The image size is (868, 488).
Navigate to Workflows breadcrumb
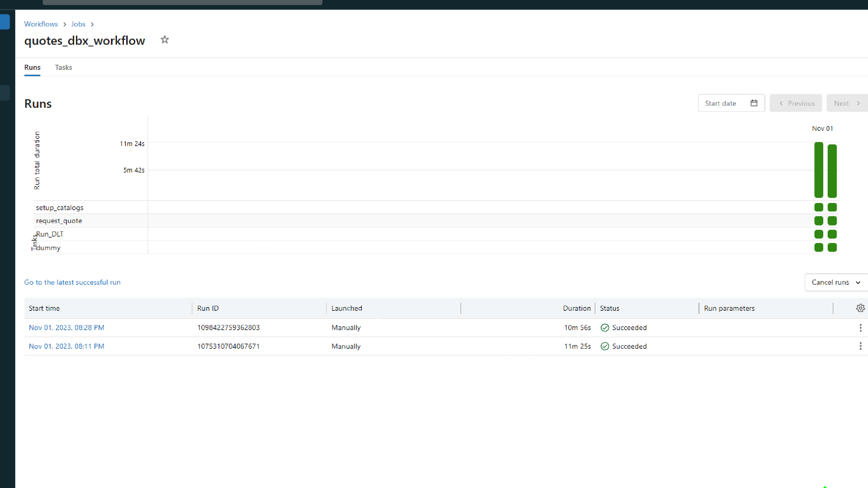point(41,24)
